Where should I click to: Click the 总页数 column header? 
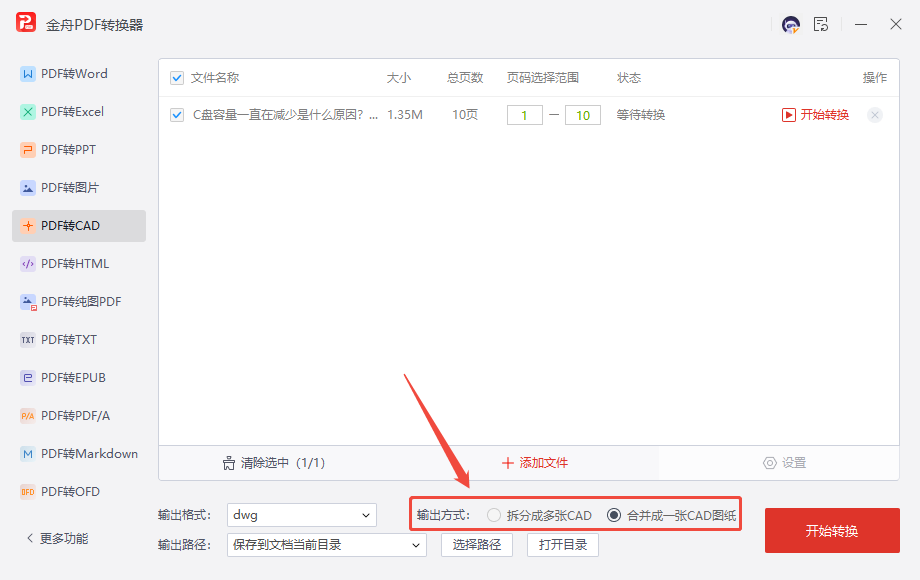click(x=465, y=78)
